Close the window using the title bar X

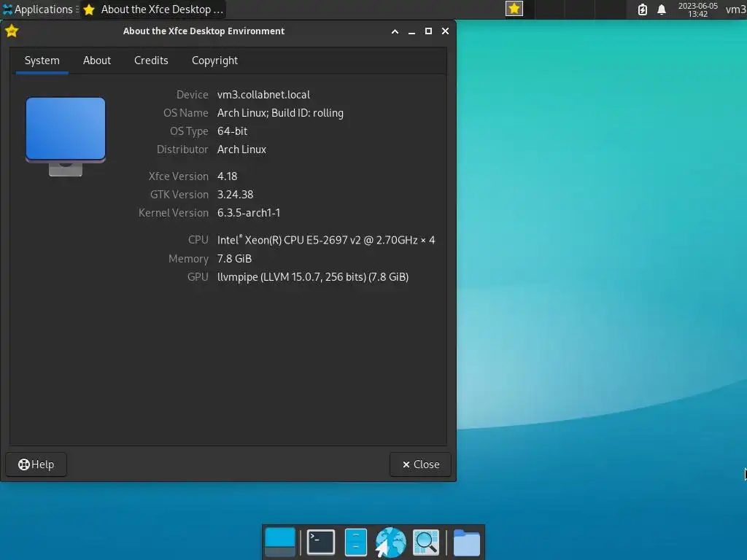pyautogui.click(x=445, y=31)
